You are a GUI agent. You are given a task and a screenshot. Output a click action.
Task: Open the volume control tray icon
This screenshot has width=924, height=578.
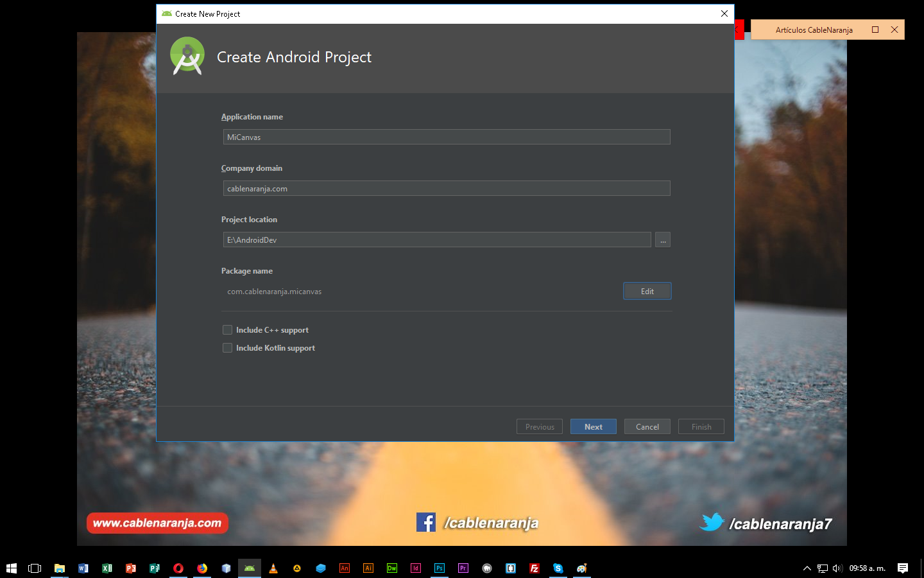click(837, 568)
